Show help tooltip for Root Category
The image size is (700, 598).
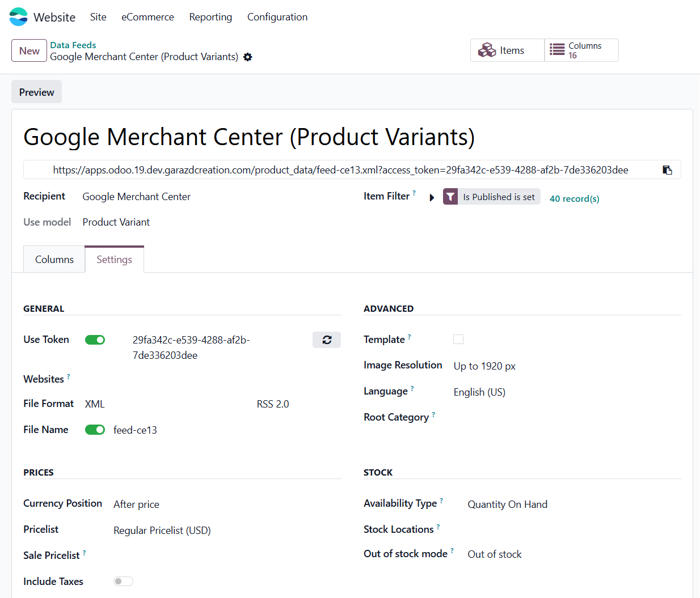tap(433, 415)
